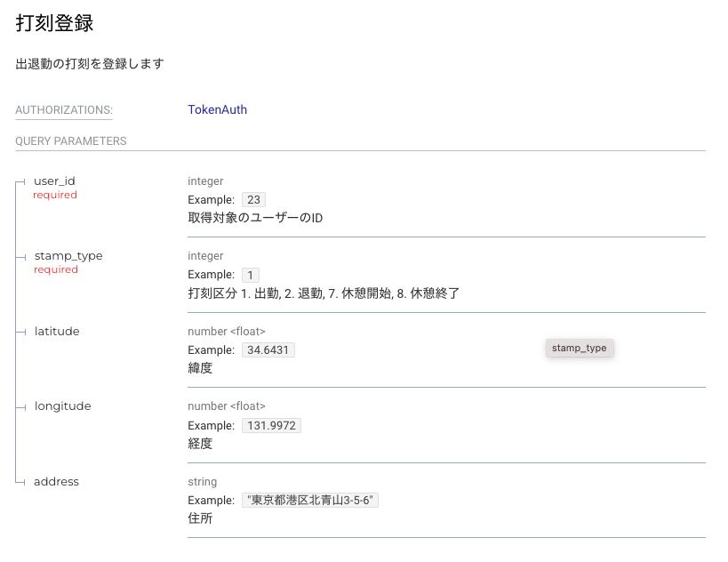Viewport: 728px width, 562px height.
Task: Click the 打刻区分 stamp type description text
Action: [x=324, y=293]
